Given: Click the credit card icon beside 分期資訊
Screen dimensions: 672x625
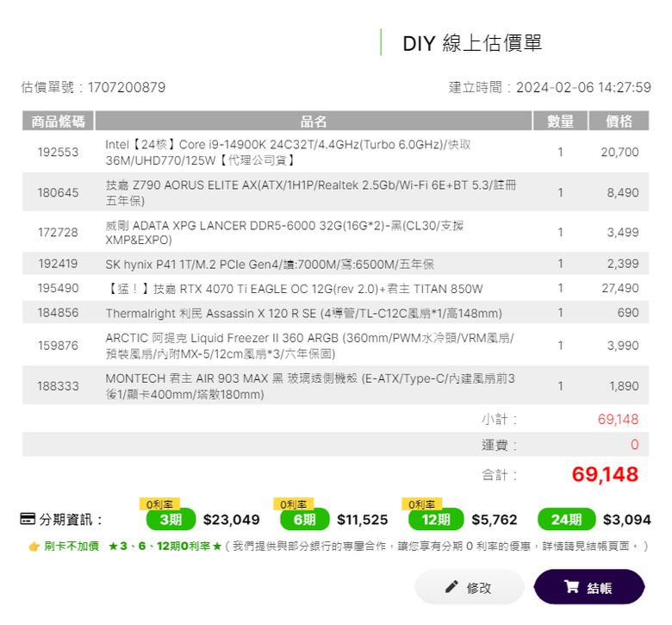Looking at the screenshot, I should (x=28, y=519).
